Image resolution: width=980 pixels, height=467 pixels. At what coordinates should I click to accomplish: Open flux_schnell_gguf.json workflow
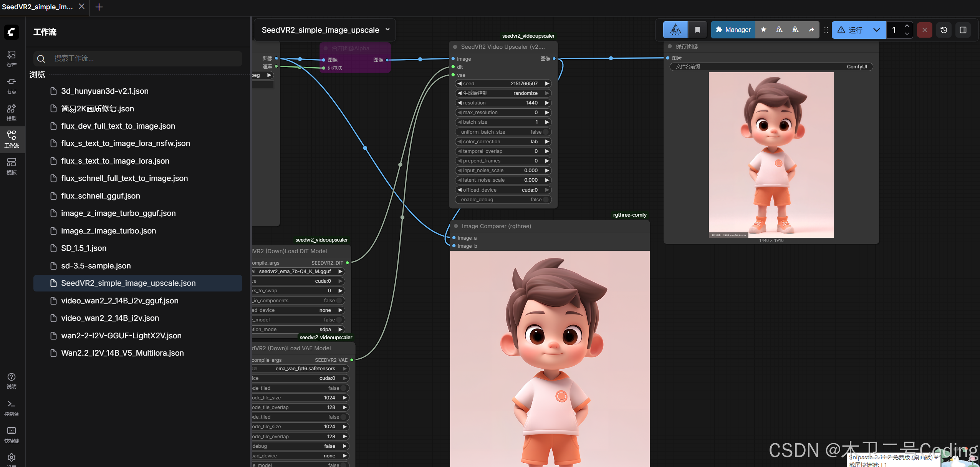point(100,196)
